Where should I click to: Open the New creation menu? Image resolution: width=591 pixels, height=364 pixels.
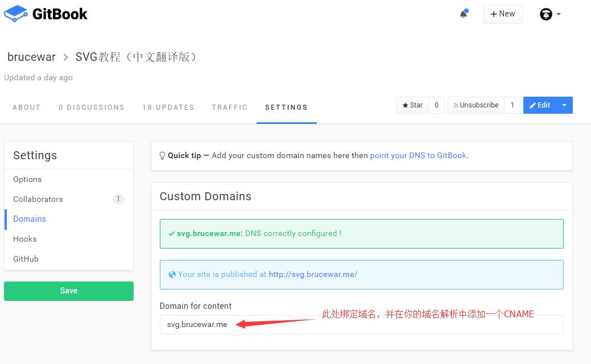click(x=503, y=14)
